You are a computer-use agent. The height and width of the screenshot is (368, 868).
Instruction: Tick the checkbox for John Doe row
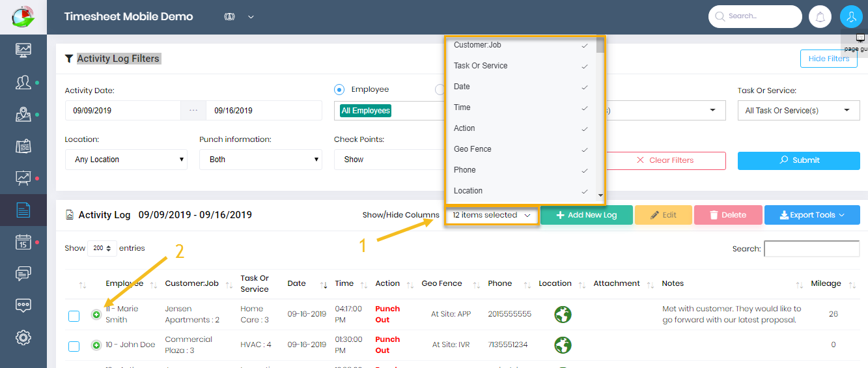click(x=74, y=346)
